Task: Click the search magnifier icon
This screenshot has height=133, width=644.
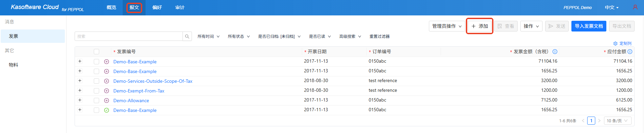Action: pyautogui.click(x=187, y=36)
